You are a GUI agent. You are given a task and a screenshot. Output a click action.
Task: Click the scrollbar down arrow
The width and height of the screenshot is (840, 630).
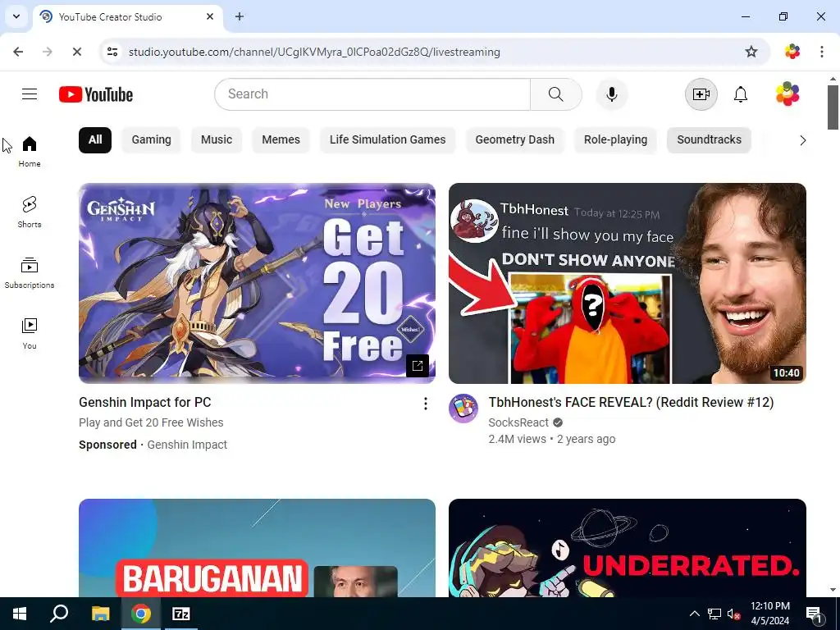[833, 590]
